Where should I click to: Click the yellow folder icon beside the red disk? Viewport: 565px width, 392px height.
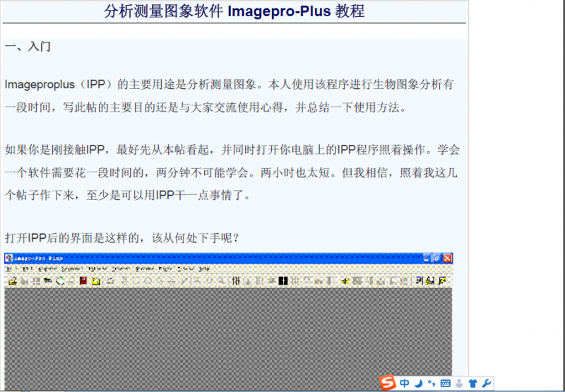click(x=96, y=280)
